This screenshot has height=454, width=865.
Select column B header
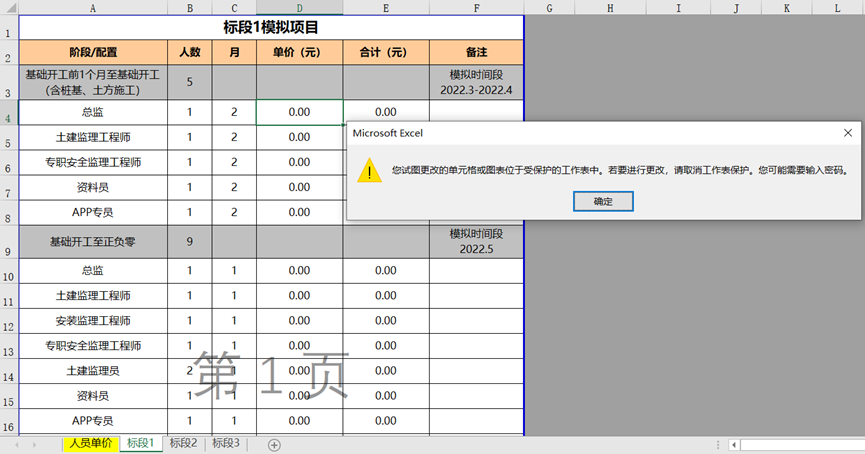190,8
